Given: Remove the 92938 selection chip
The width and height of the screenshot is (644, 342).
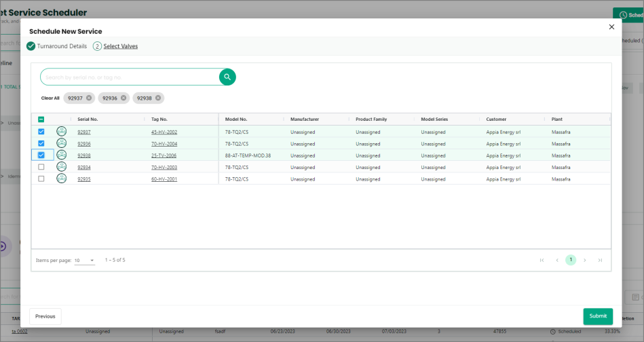Looking at the screenshot, I should 158,98.
